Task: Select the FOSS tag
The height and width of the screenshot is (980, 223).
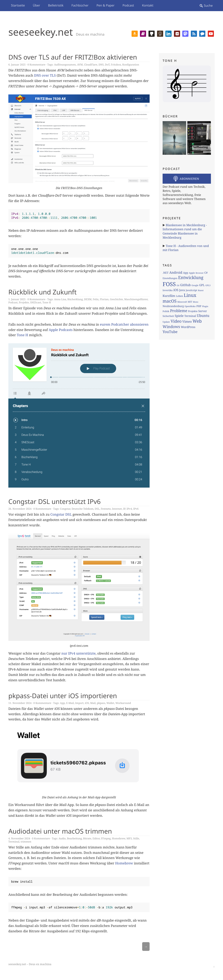Action: coord(169,284)
